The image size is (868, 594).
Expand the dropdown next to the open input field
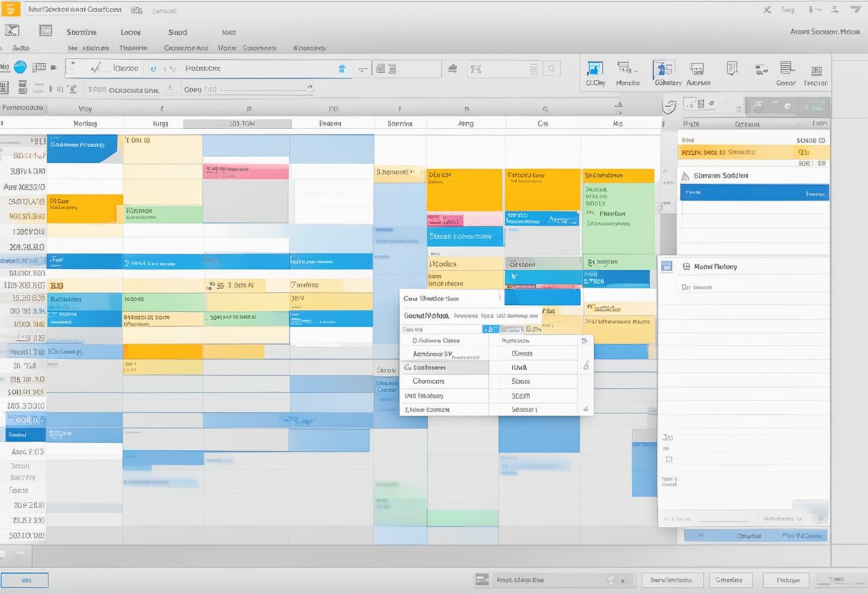[310, 87]
